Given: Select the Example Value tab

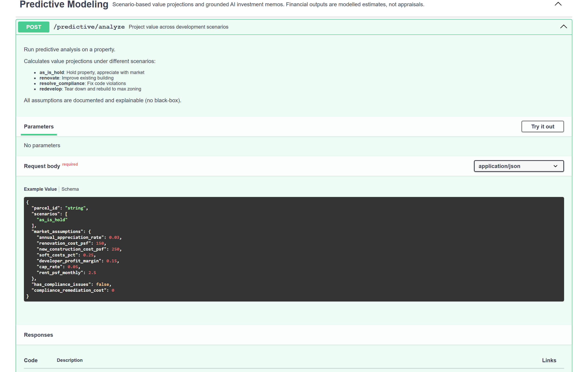Looking at the screenshot, I should (40, 189).
